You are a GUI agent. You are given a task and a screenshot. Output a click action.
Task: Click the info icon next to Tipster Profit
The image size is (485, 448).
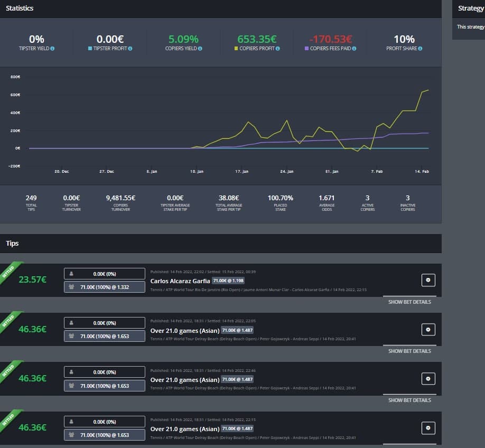[130, 49]
